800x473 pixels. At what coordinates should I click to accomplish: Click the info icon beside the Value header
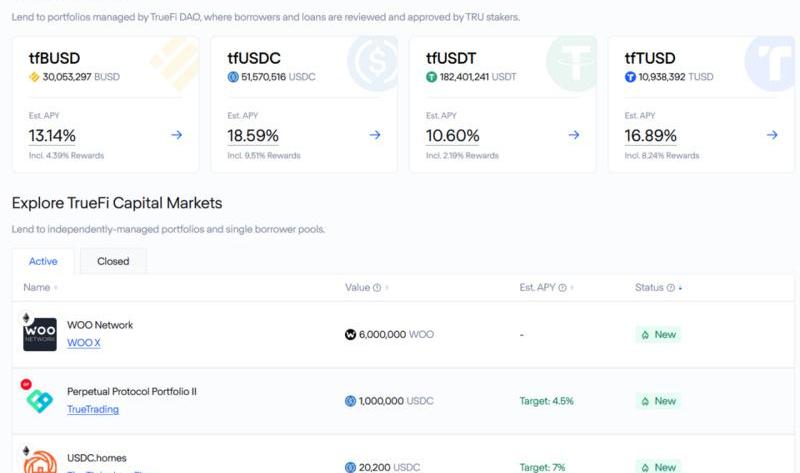tap(377, 288)
